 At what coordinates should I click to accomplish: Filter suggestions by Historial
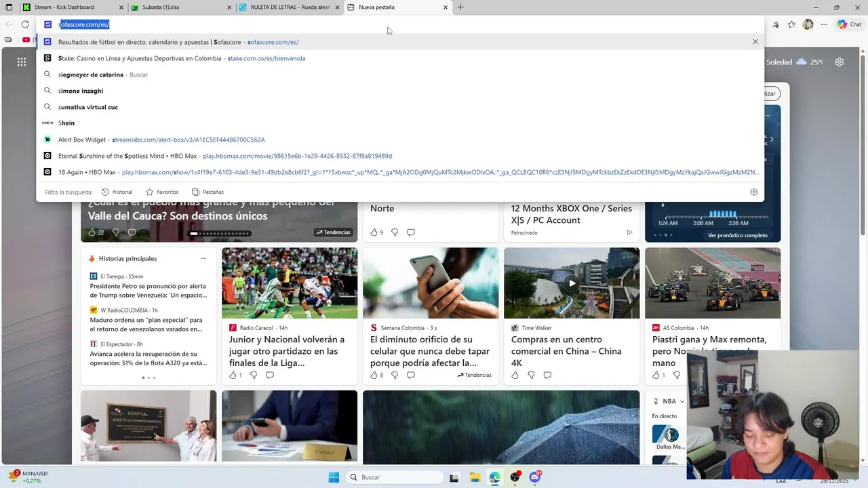coord(117,192)
